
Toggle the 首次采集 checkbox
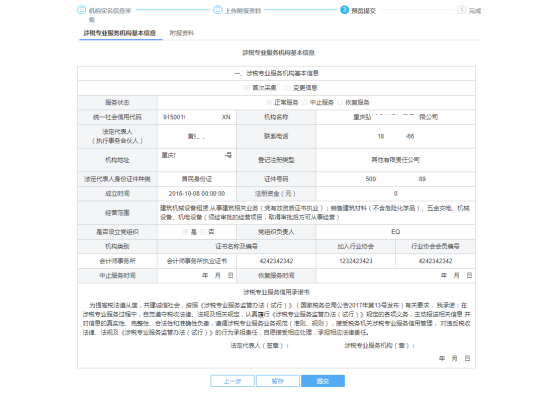[247, 88]
